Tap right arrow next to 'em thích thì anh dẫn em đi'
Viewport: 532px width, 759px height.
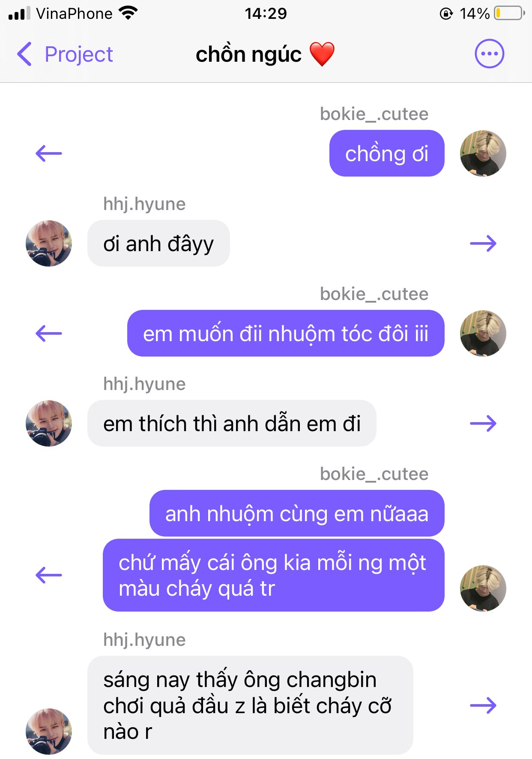coord(483,423)
